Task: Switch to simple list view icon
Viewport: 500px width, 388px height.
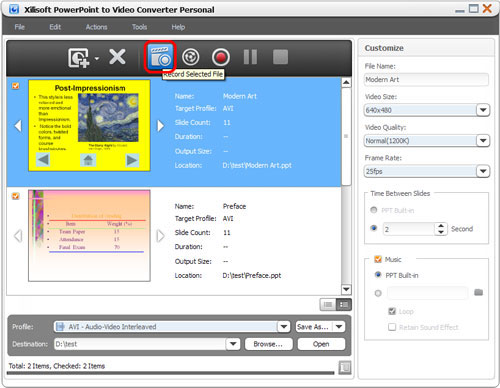Action: (x=328, y=304)
